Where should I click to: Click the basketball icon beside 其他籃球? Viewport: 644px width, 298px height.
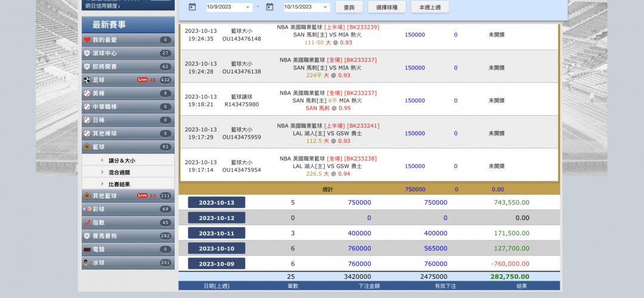86,195
